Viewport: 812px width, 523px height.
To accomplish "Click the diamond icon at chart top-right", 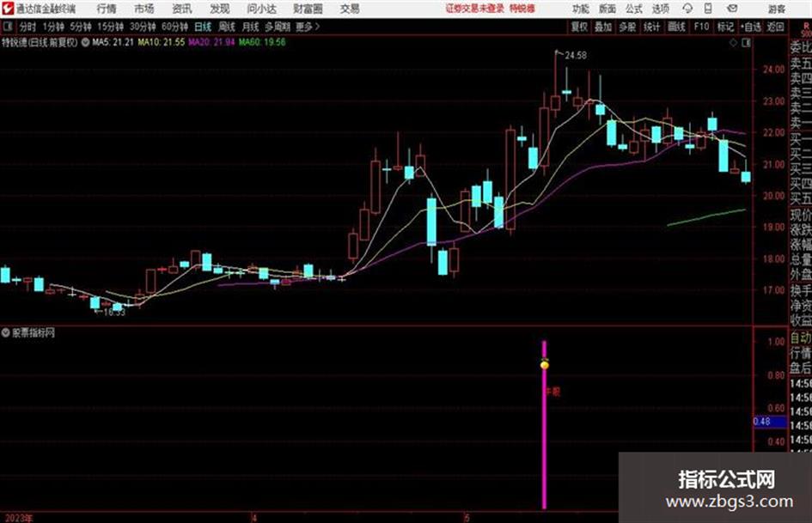I will (733, 43).
